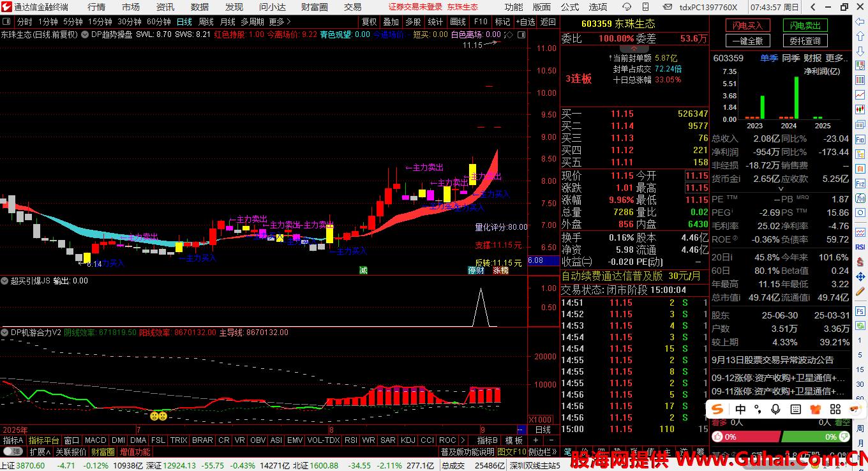Expand more indicators arrow after ROC

click(463, 440)
